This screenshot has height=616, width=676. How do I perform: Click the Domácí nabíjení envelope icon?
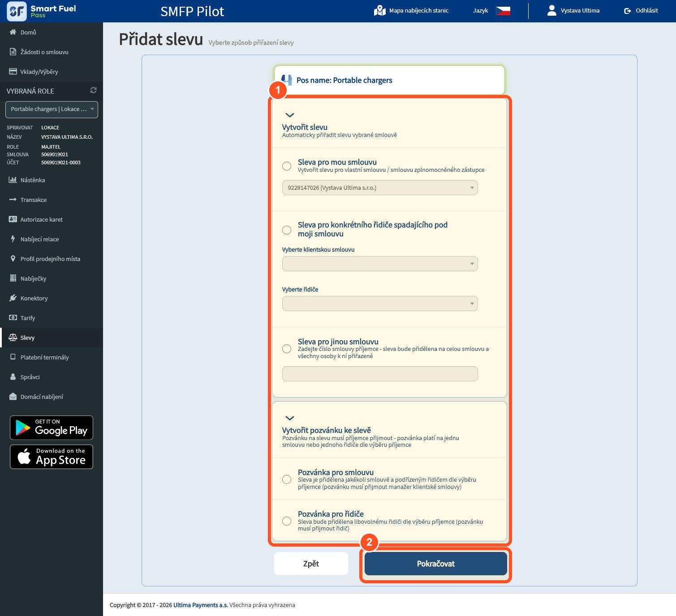[13, 397]
